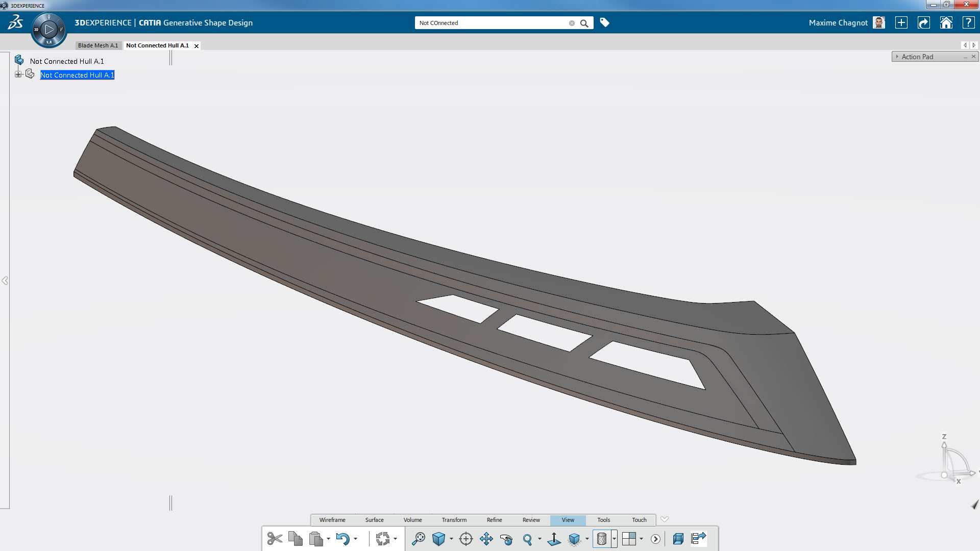Select the View tab
The height and width of the screenshot is (551, 980).
[568, 520]
